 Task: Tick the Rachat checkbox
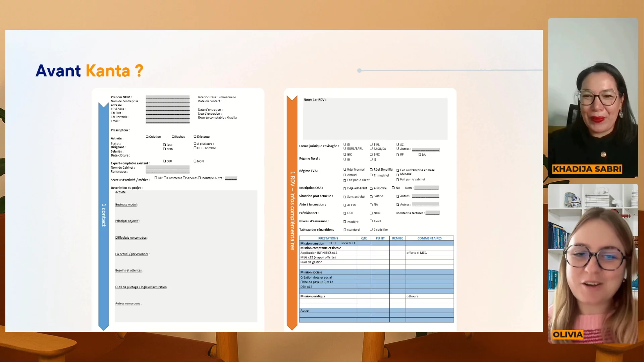[x=173, y=136]
